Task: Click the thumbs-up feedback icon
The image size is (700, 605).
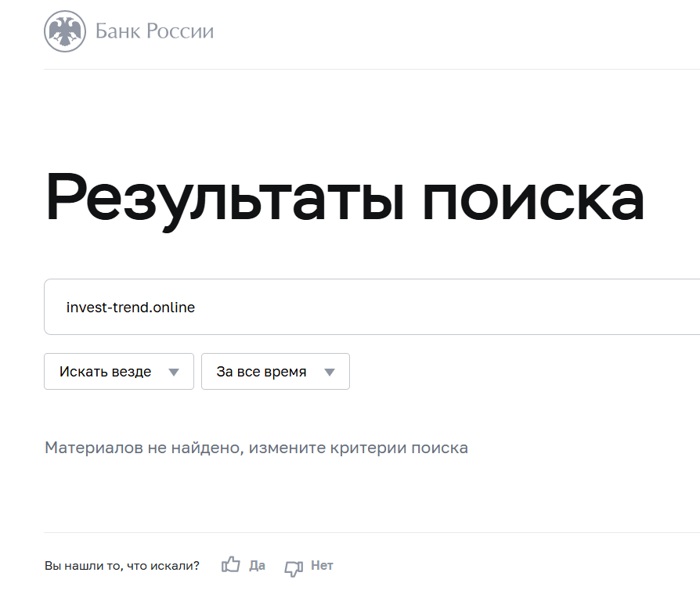Action: tap(229, 564)
